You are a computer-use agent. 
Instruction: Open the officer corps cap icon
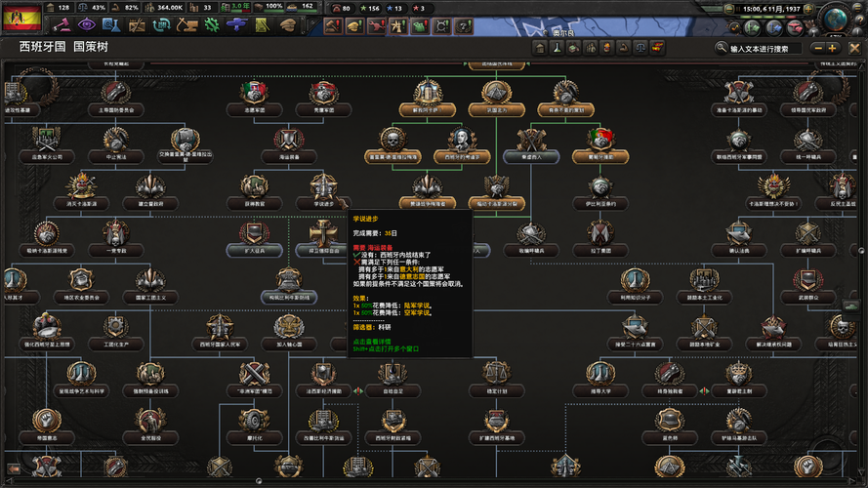pos(287,25)
